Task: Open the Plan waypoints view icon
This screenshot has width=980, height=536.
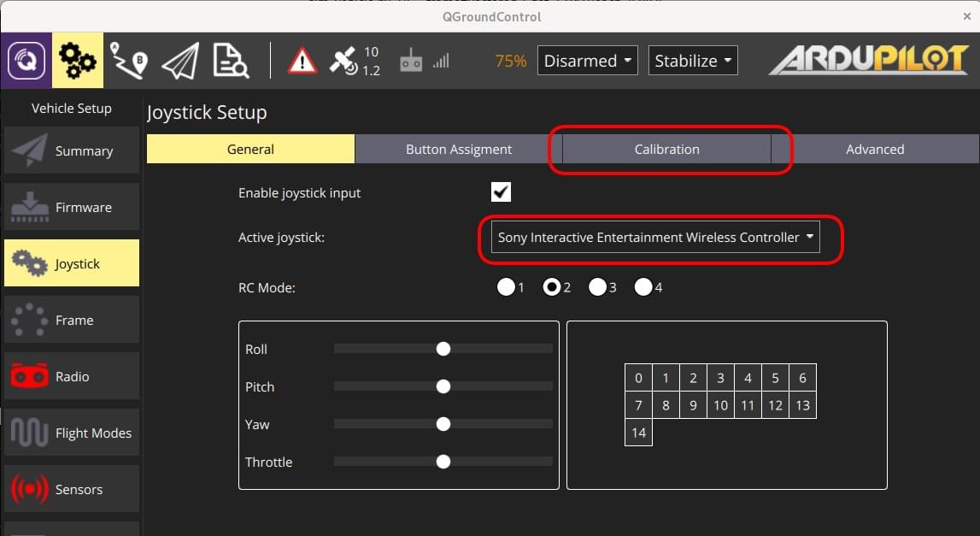Action: (129, 61)
